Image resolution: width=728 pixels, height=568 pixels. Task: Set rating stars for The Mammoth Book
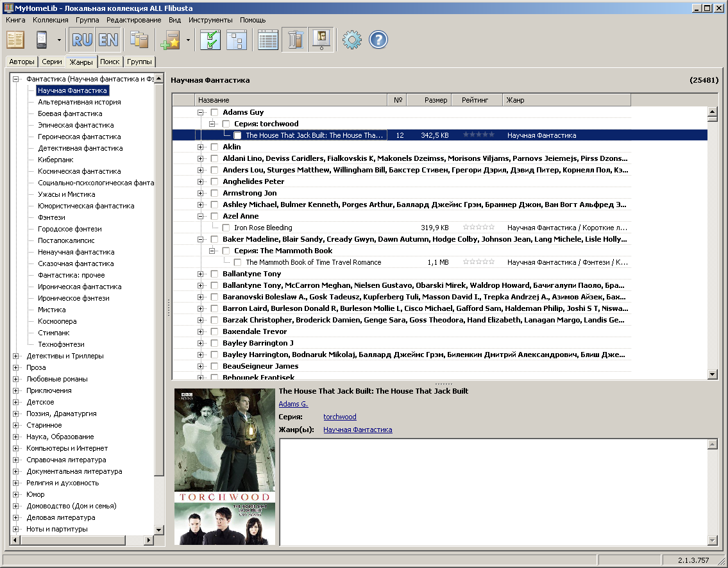(478, 262)
